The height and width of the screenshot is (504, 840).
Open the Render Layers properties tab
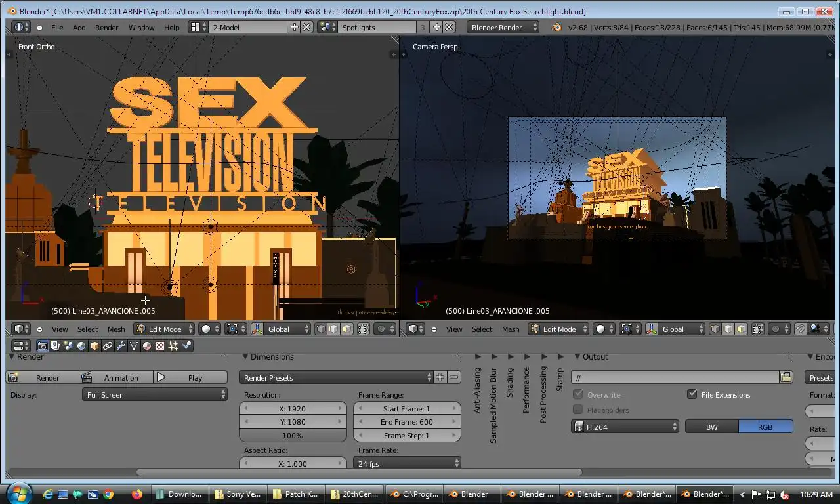[x=55, y=346]
